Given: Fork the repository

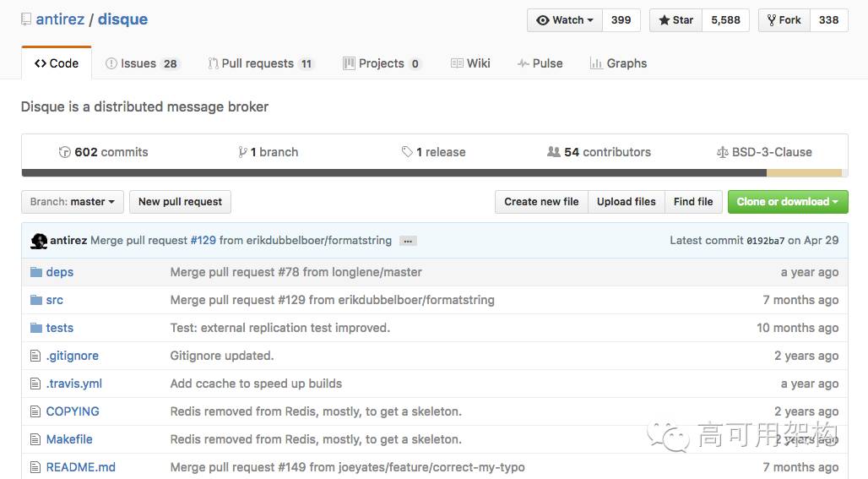Looking at the screenshot, I should [784, 20].
